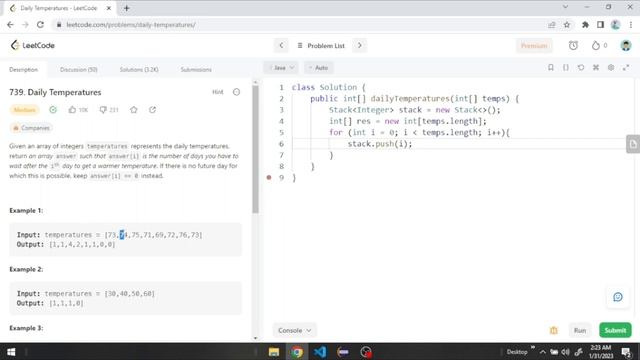The height and width of the screenshot is (360, 640).
Task: Switch to the Description tab
Action: (x=24, y=70)
